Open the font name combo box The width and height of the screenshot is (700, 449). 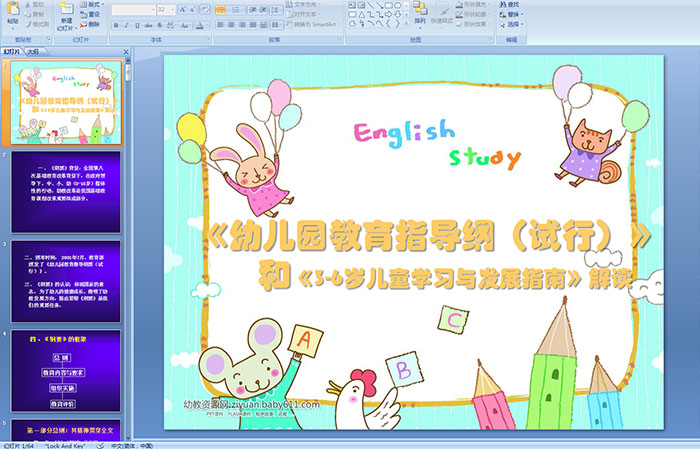pyautogui.click(x=133, y=9)
